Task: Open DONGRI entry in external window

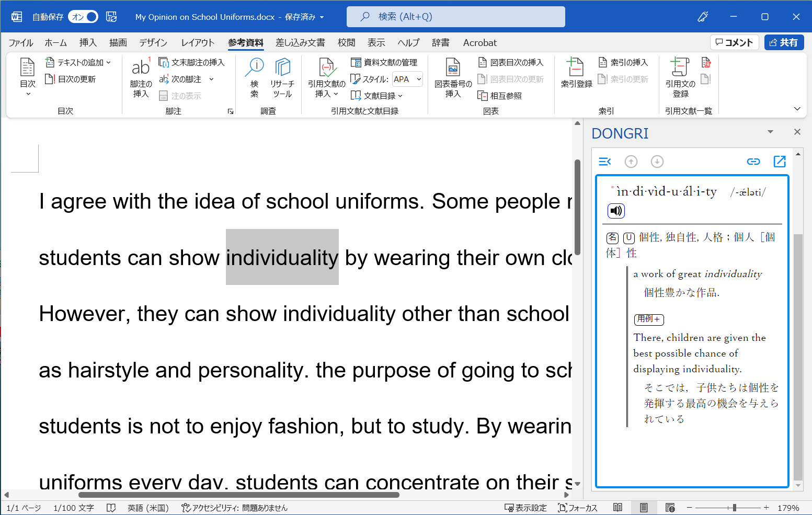Action: pos(780,162)
